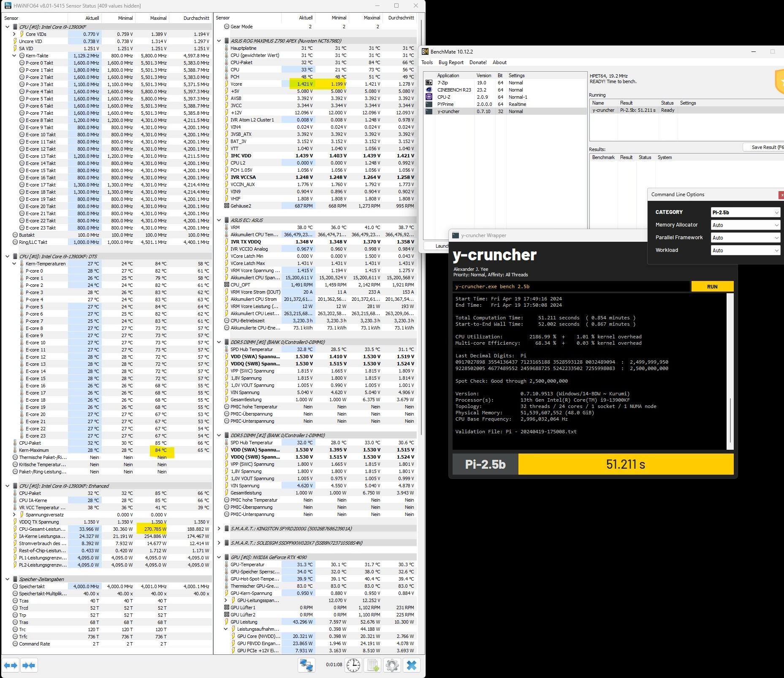This screenshot has width=784, height=678.
Task: Collapse the ASUS EC: ASUS sensor group
Action: (219, 220)
